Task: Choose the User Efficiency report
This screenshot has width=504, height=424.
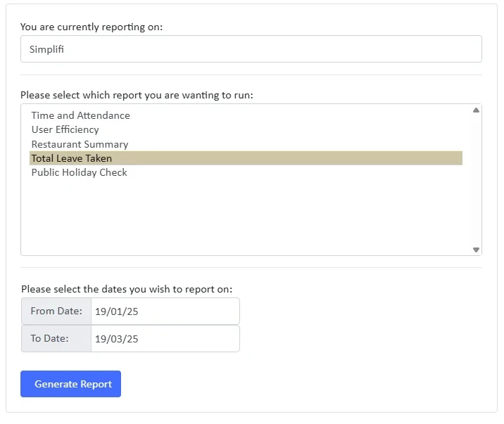Action: pos(246,129)
